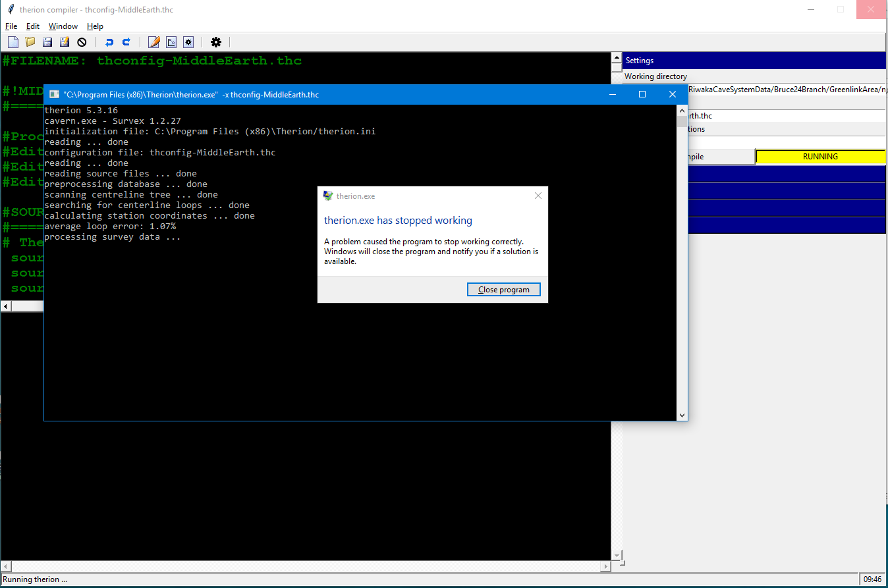Click the configuration file name field

click(x=787, y=116)
